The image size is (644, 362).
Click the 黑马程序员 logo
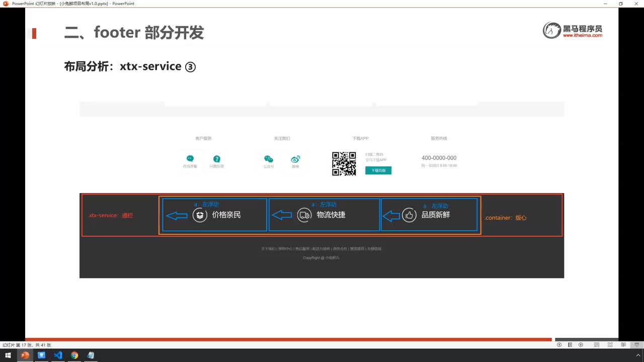coord(573,30)
